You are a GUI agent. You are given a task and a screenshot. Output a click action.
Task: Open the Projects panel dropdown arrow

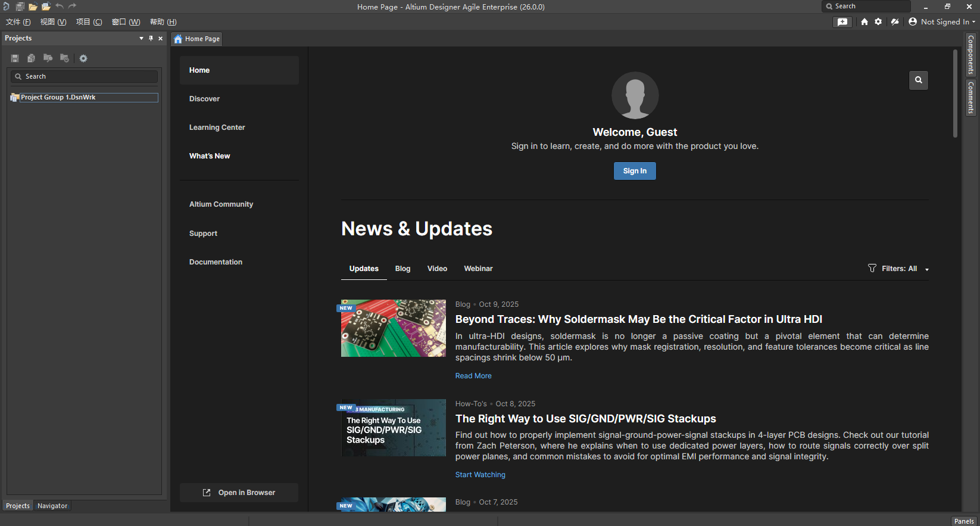point(141,38)
